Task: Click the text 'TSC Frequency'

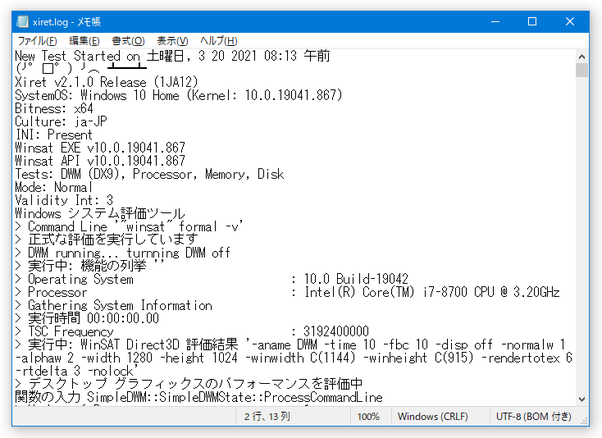Action: [x=71, y=332]
